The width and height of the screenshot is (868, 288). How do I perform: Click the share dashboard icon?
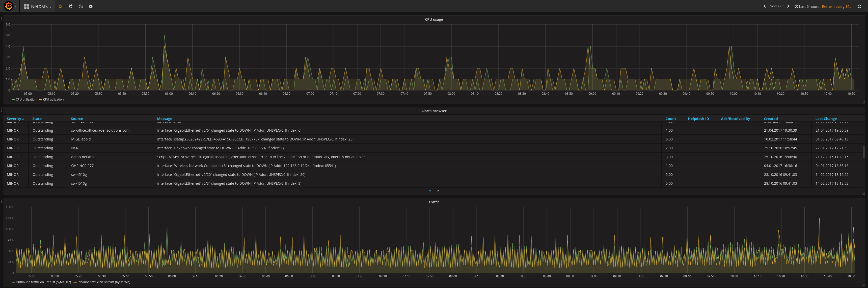(70, 6)
